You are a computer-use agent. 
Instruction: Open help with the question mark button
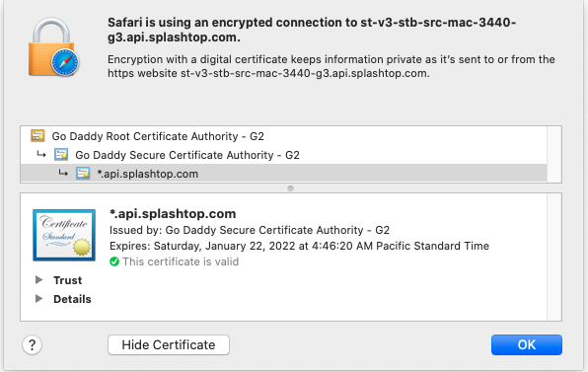click(x=33, y=344)
